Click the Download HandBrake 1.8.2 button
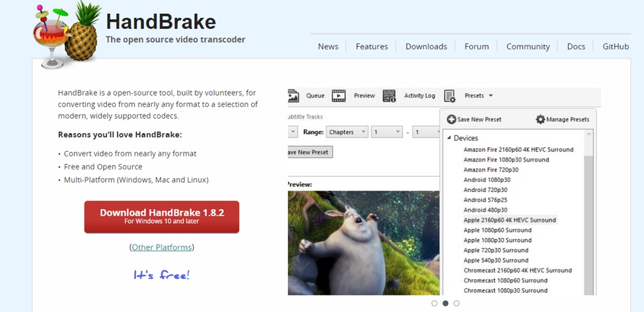 coord(162,216)
